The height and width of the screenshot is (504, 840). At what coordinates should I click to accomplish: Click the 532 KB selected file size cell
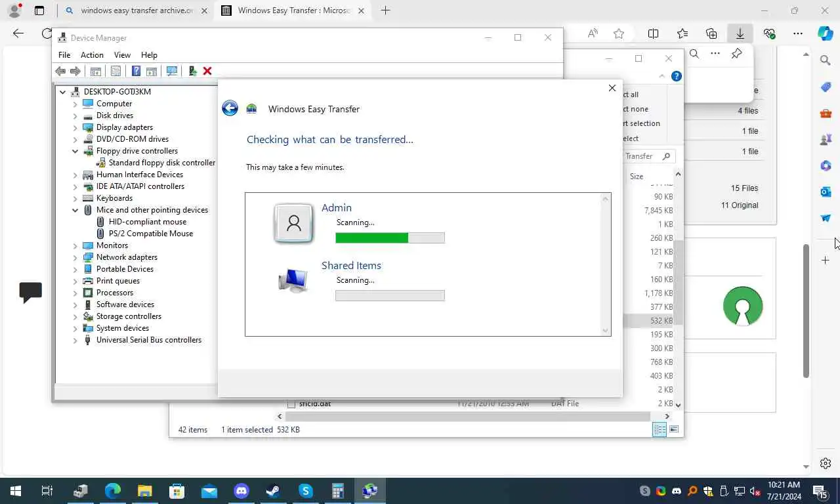tap(661, 321)
